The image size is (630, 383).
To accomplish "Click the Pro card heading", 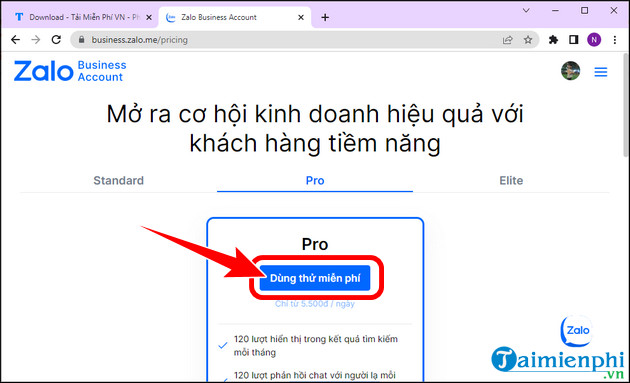I will click(x=315, y=244).
